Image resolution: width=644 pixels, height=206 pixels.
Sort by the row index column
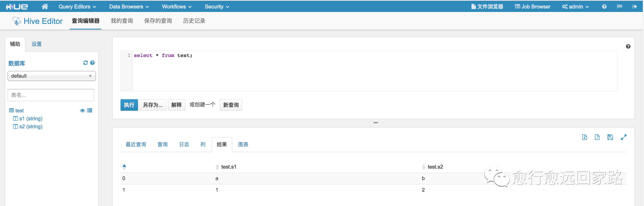[x=124, y=167]
